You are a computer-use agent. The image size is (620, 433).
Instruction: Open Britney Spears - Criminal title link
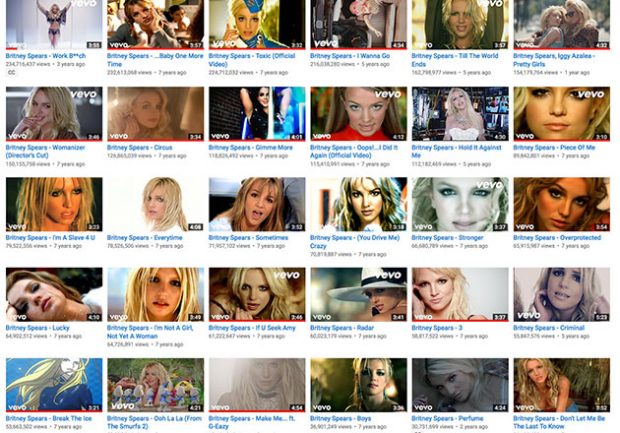pyautogui.click(x=549, y=328)
